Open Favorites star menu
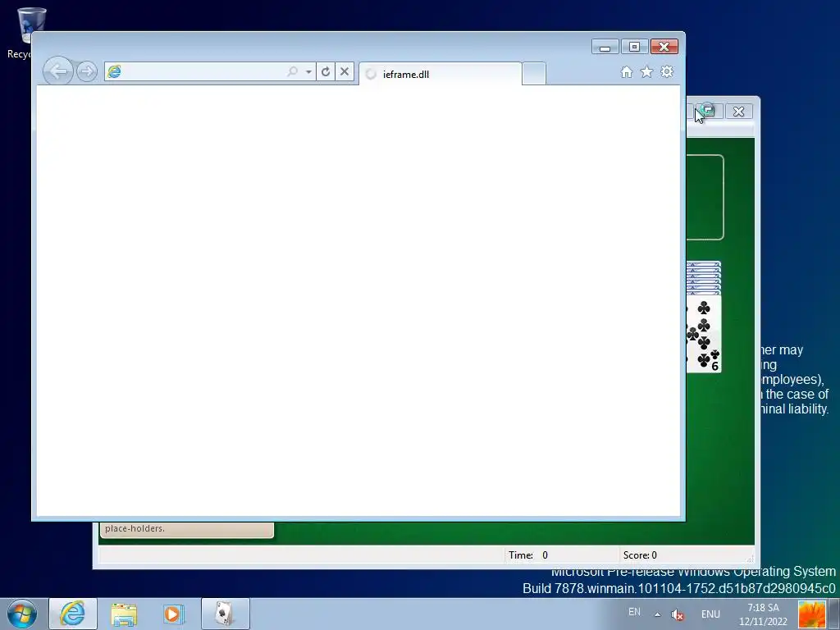840x630 pixels. (x=646, y=72)
